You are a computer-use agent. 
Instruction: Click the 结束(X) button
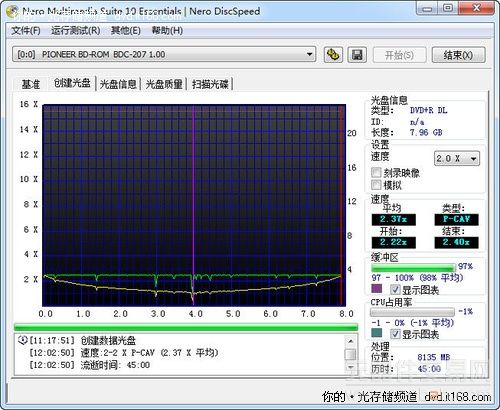(x=458, y=55)
